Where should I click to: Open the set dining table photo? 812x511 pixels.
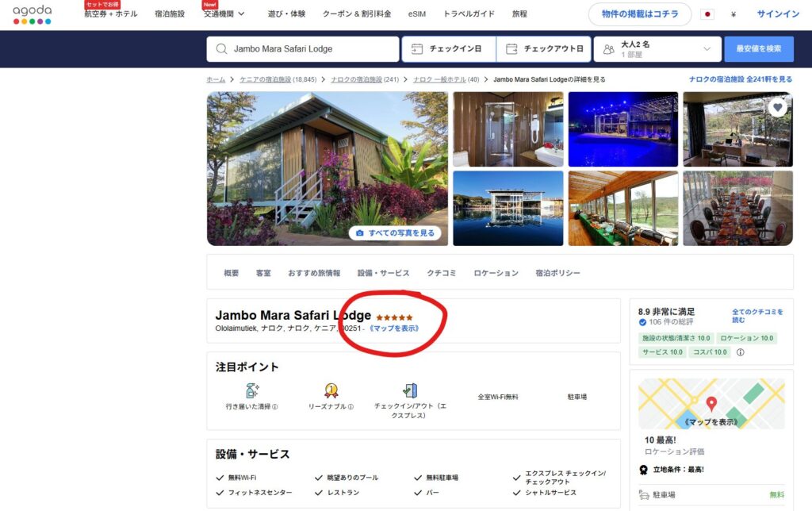coord(738,209)
